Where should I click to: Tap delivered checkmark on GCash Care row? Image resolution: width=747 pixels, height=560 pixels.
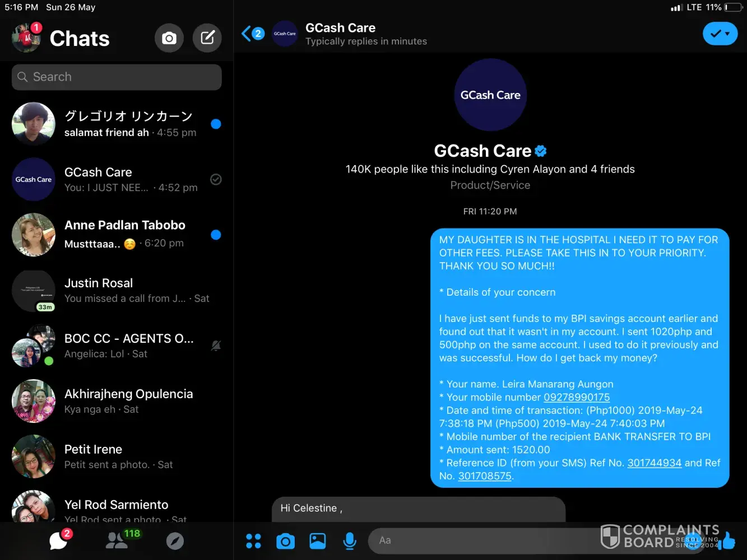click(x=216, y=179)
